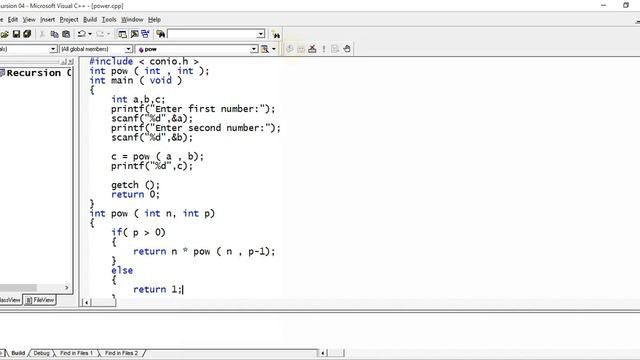Click the Redo arrow icon
Screen dimensions: 640x360
(x=100, y=34)
